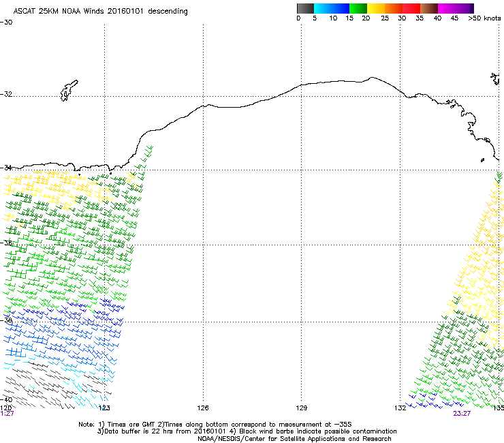Screen dimensions: 504x443
Task: Click the legend tick label 45
Action: click(x=454, y=18)
